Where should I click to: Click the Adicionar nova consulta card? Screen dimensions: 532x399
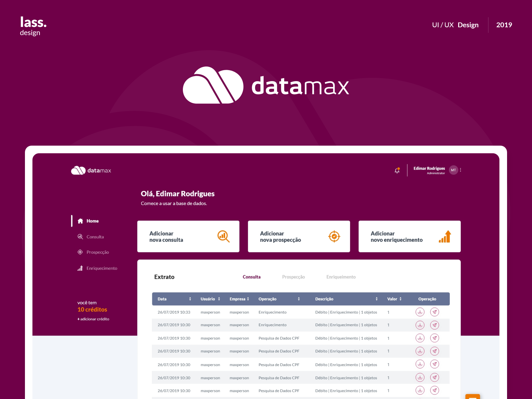[x=188, y=236]
